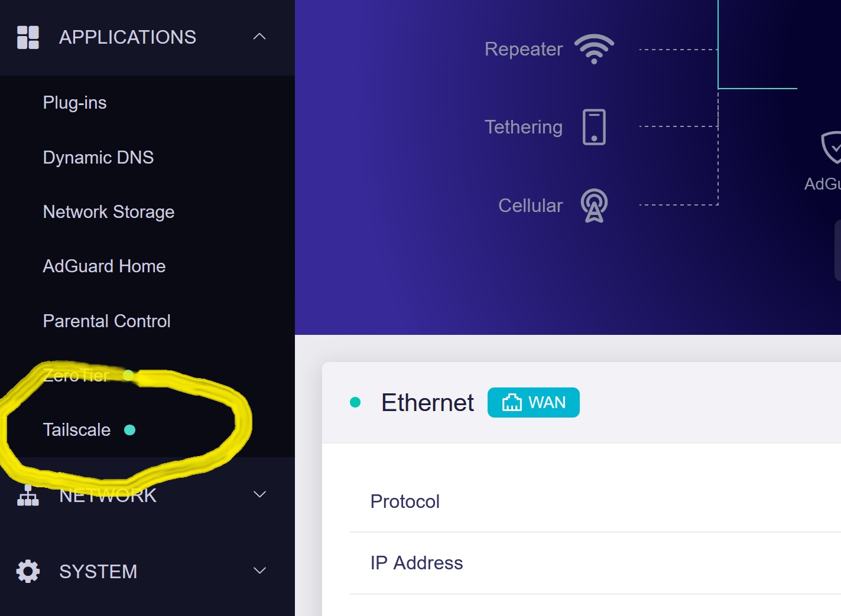Click the Network topology icon

click(x=28, y=496)
